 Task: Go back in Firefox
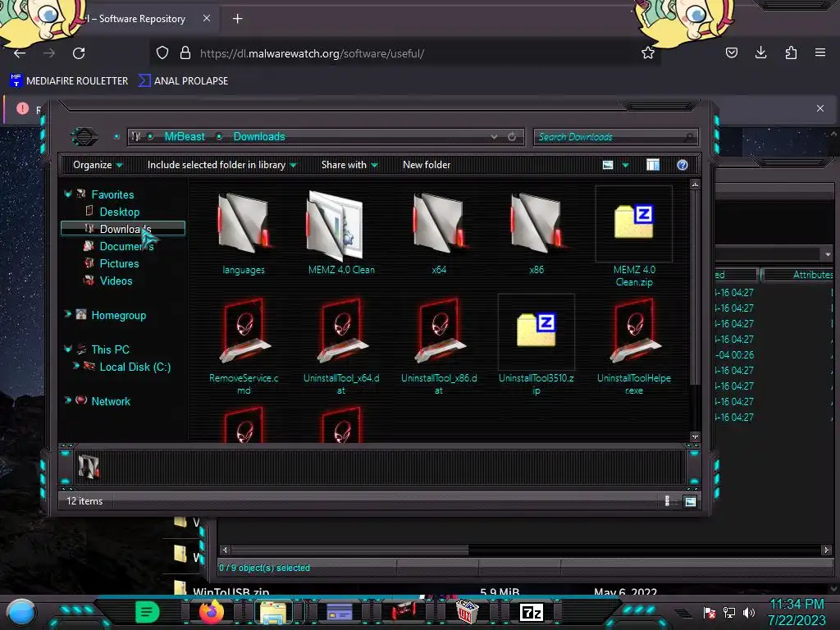[20, 53]
